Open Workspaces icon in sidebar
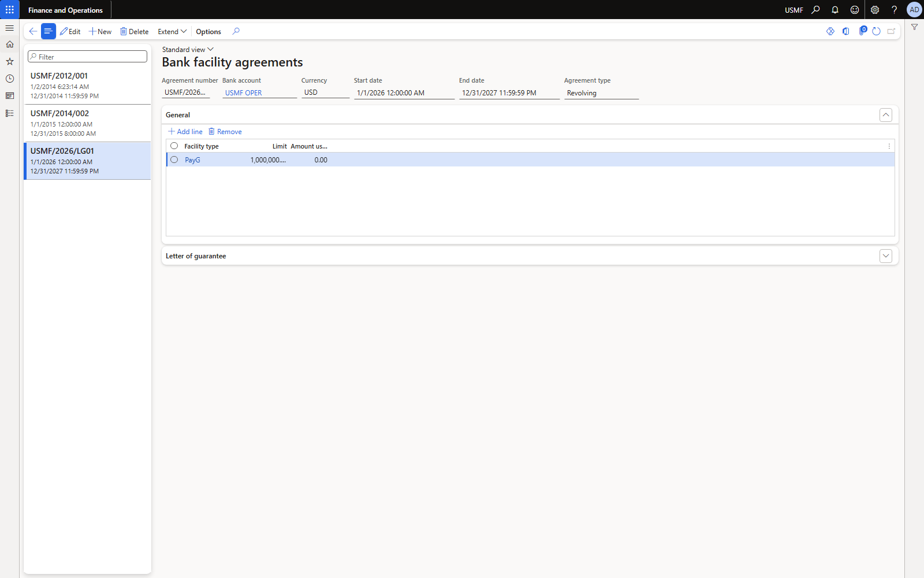924x578 pixels. pyautogui.click(x=9, y=96)
